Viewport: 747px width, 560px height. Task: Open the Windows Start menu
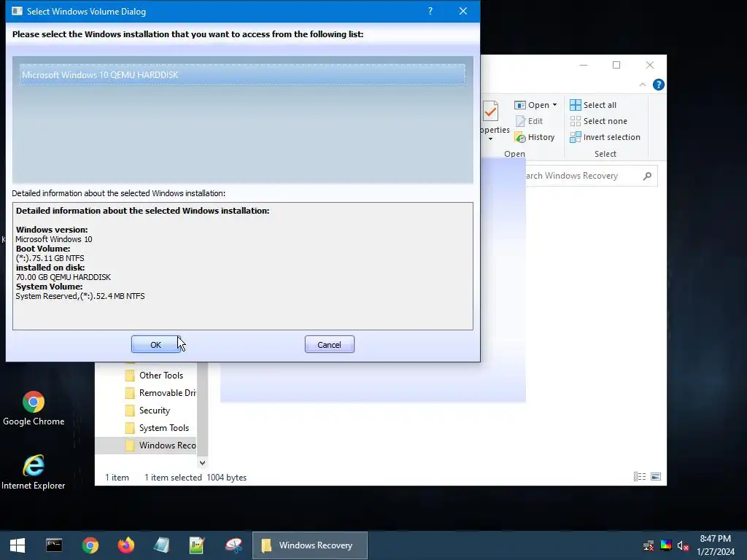point(18,545)
